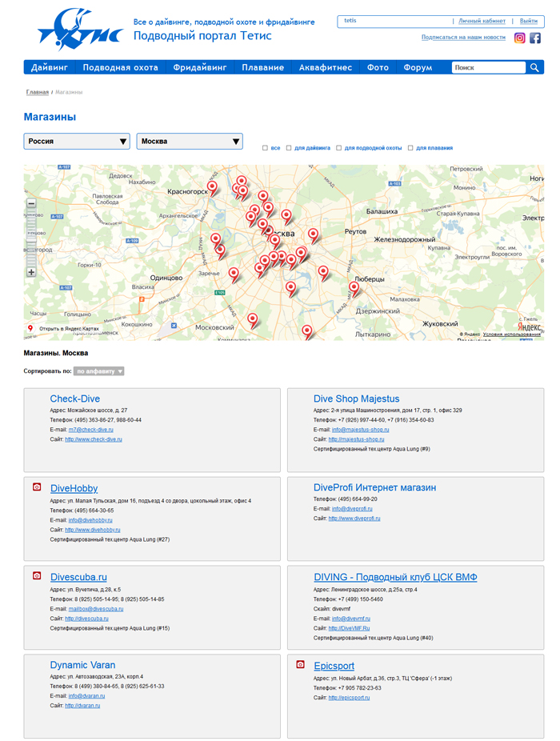Open http://www.divehobby.ru site link
The width and height of the screenshot is (560, 741).
click(x=93, y=530)
